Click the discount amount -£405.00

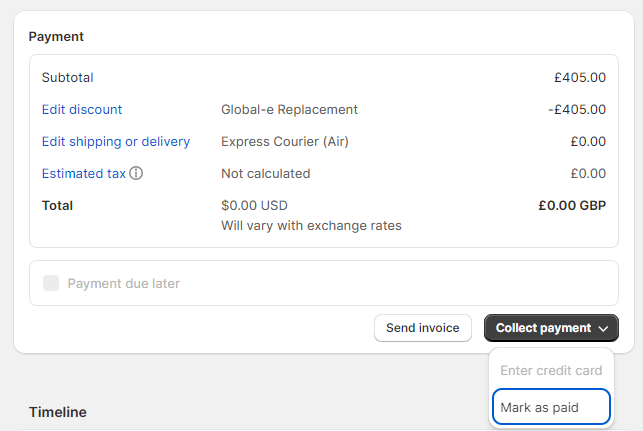(577, 109)
